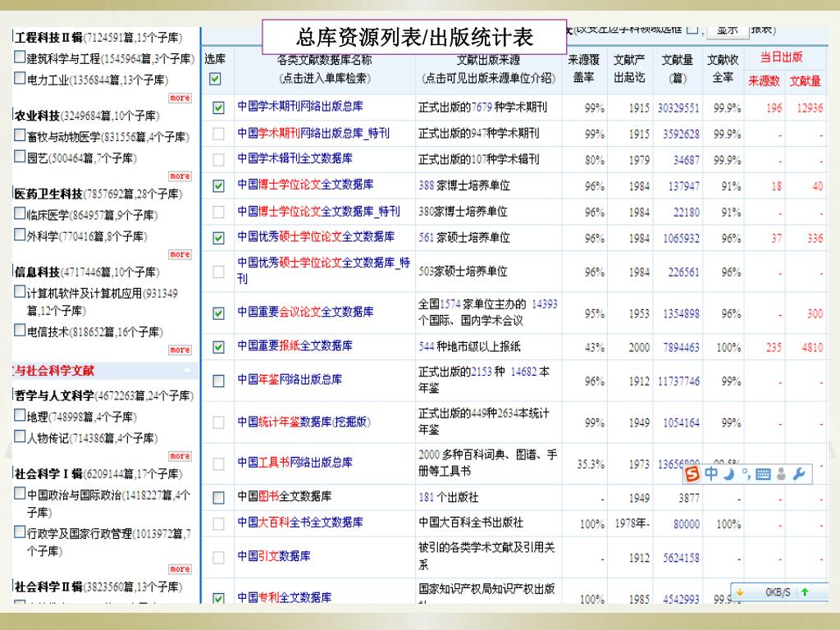Open 中国学术辑刊全文数据库 link
840x630 pixels.
point(294,158)
